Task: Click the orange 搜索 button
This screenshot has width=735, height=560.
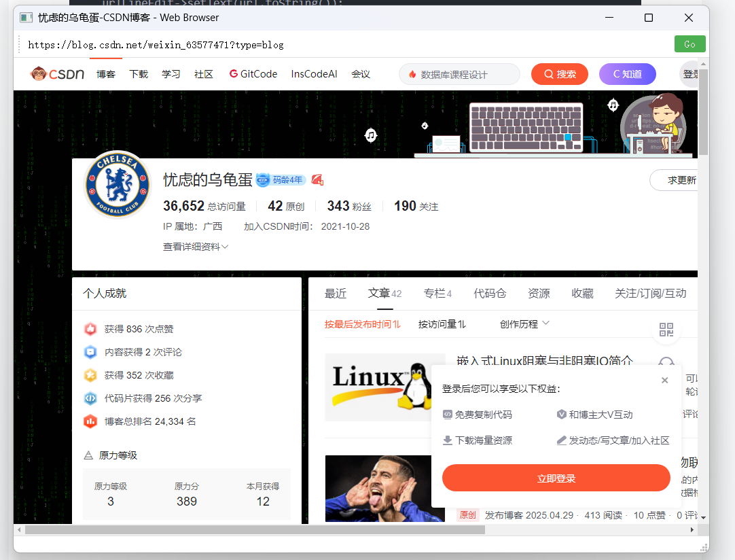Action: (560, 74)
